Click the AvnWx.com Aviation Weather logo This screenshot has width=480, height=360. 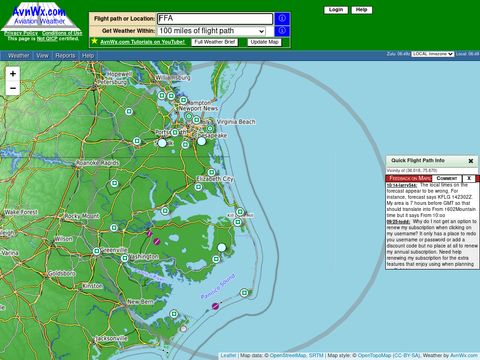click(40, 16)
